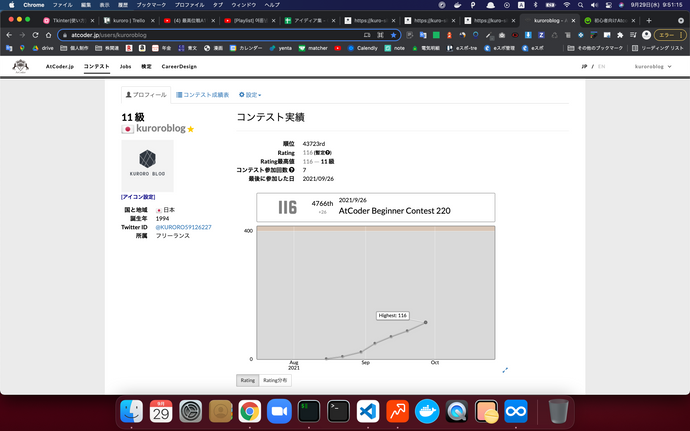Image resolution: width=690 pixels, height=431 pixels.
Task: Open the Trash in the Dock
Action: tap(558, 412)
